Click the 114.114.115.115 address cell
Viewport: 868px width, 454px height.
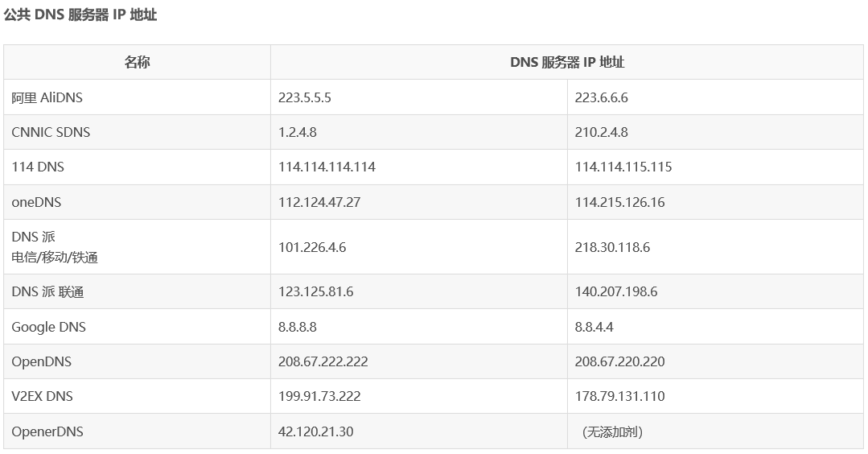tap(715, 167)
